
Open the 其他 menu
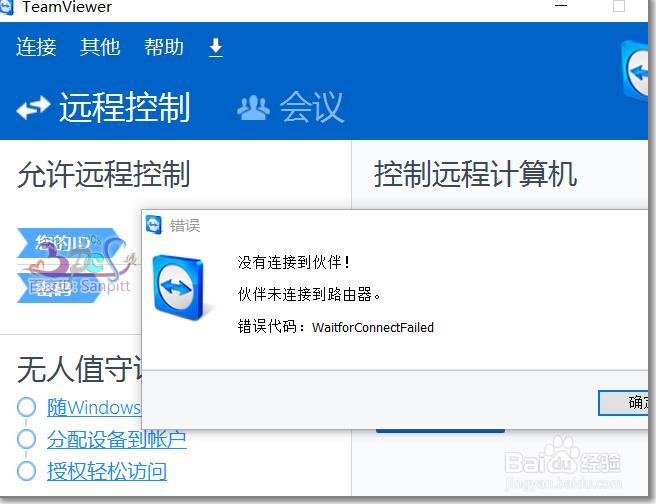[x=100, y=47]
